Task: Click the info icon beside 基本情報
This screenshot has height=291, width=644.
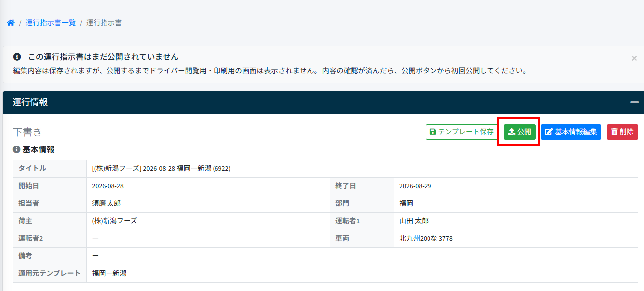Action: click(x=17, y=149)
